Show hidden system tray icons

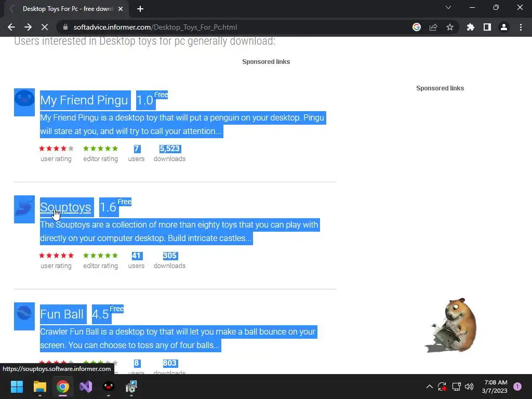tap(430, 387)
